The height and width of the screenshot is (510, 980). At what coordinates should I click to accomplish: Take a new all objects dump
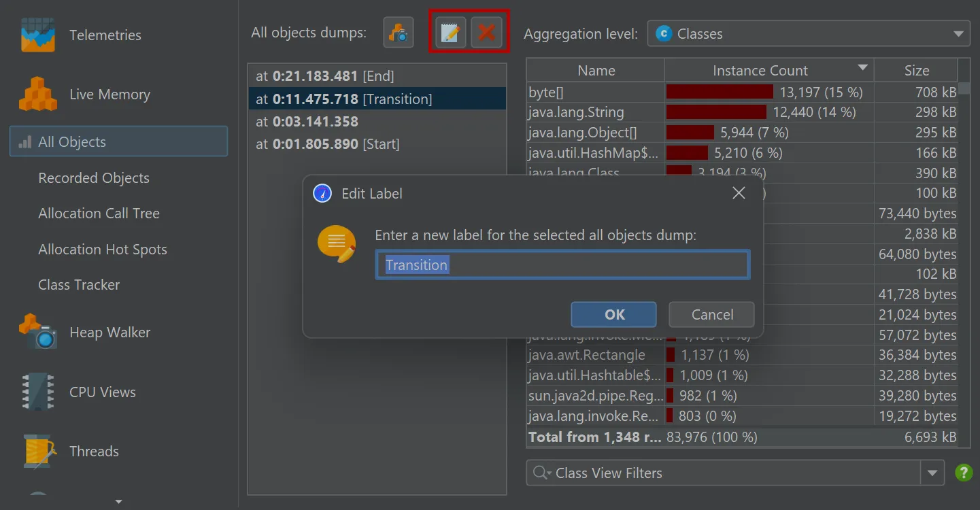pyautogui.click(x=399, y=33)
